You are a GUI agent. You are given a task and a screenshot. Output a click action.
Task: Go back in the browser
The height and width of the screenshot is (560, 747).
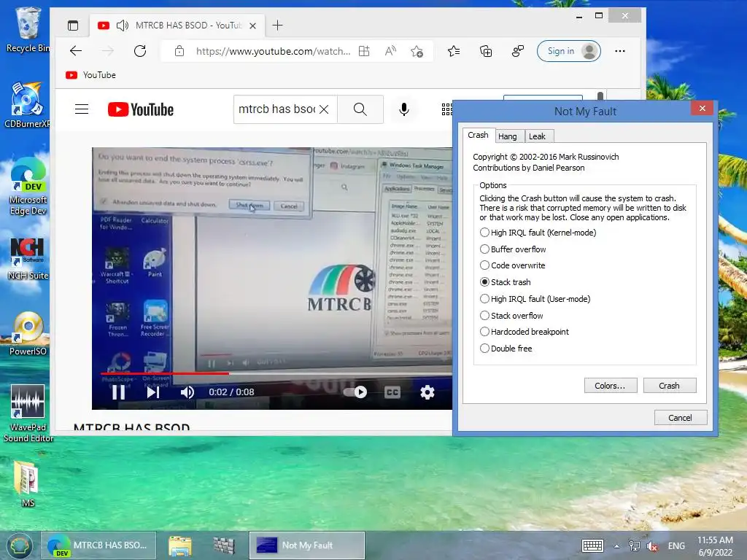[76, 51]
